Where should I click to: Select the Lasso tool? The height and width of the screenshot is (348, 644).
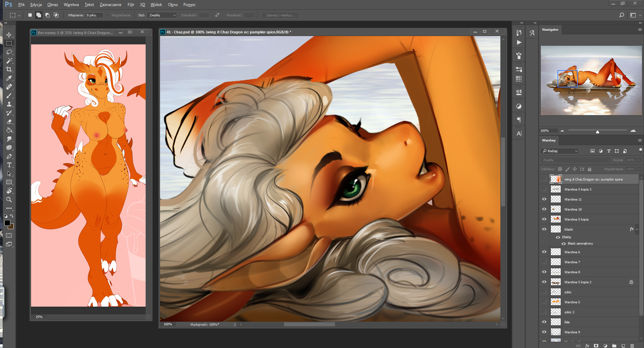coord(9,52)
